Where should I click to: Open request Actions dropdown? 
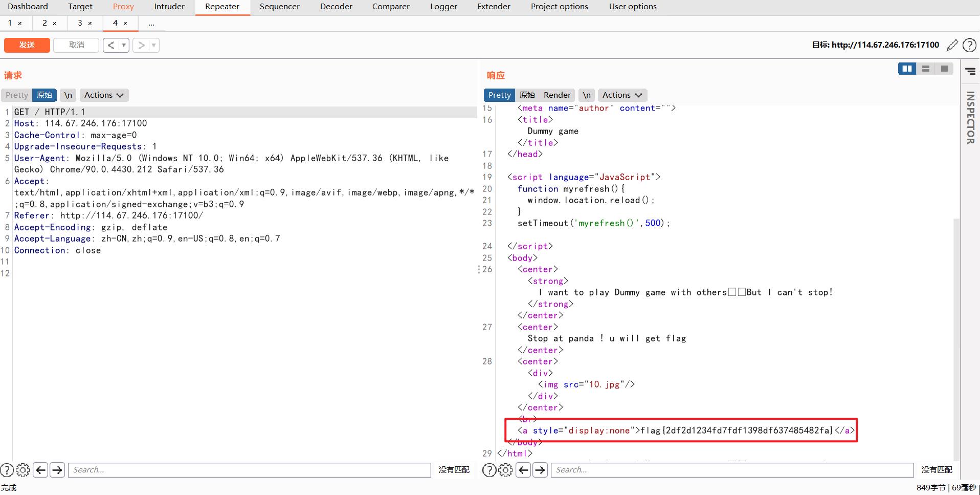click(104, 95)
